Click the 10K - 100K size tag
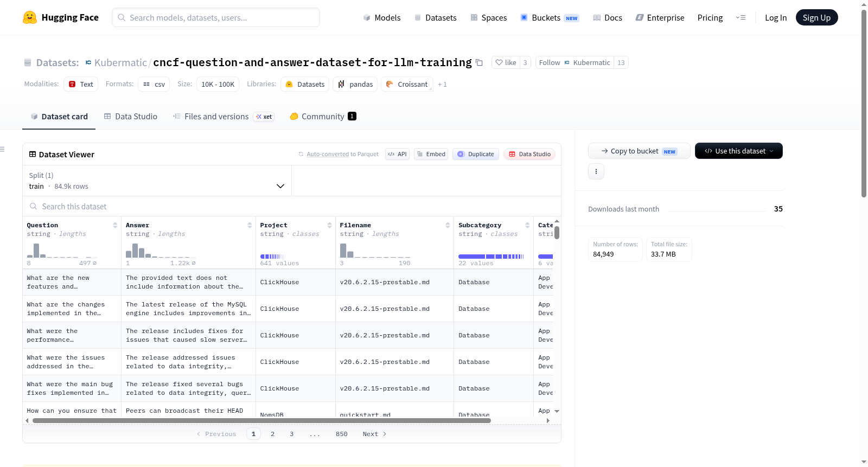Viewport: 868px width, 467px height. coord(218,84)
